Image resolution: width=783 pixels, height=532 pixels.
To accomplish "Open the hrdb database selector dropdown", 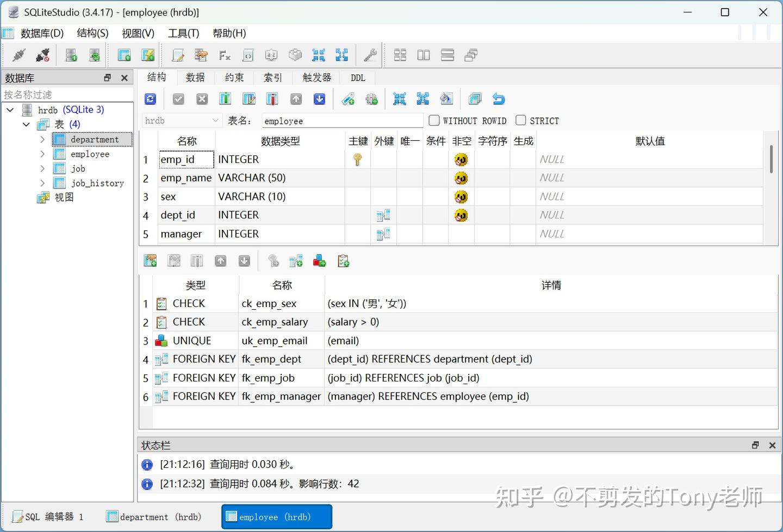I will (x=215, y=120).
